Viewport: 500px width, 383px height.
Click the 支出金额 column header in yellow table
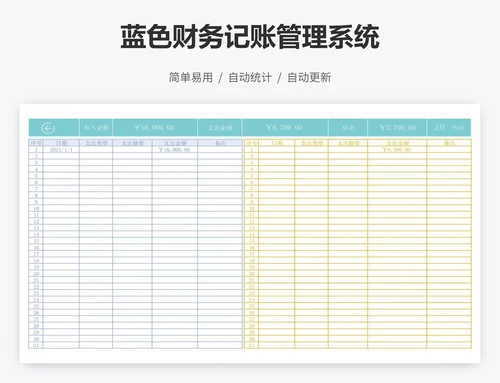coord(397,143)
